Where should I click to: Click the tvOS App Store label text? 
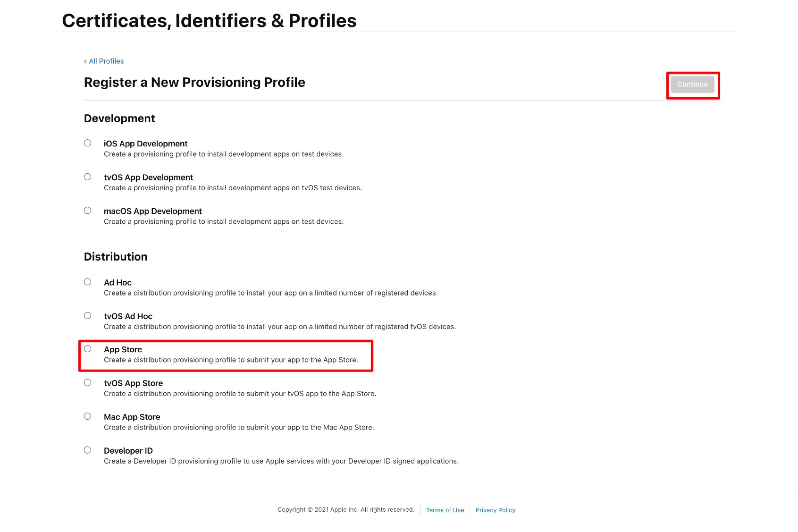pyautogui.click(x=134, y=383)
